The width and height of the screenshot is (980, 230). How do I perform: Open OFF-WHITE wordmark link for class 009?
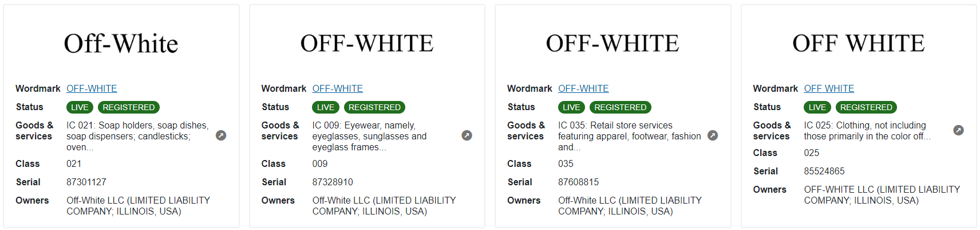tap(337, 88)
